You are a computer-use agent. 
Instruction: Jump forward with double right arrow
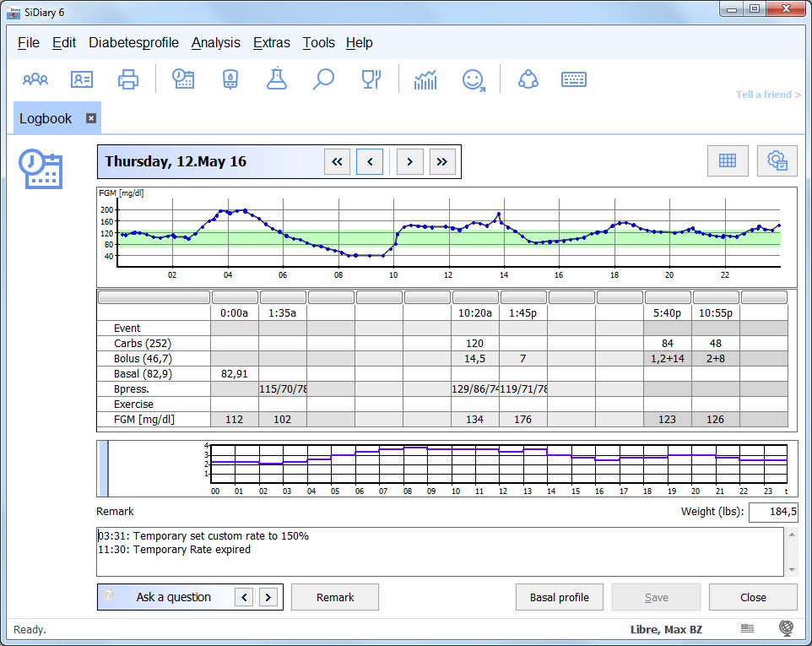(443, 161)
